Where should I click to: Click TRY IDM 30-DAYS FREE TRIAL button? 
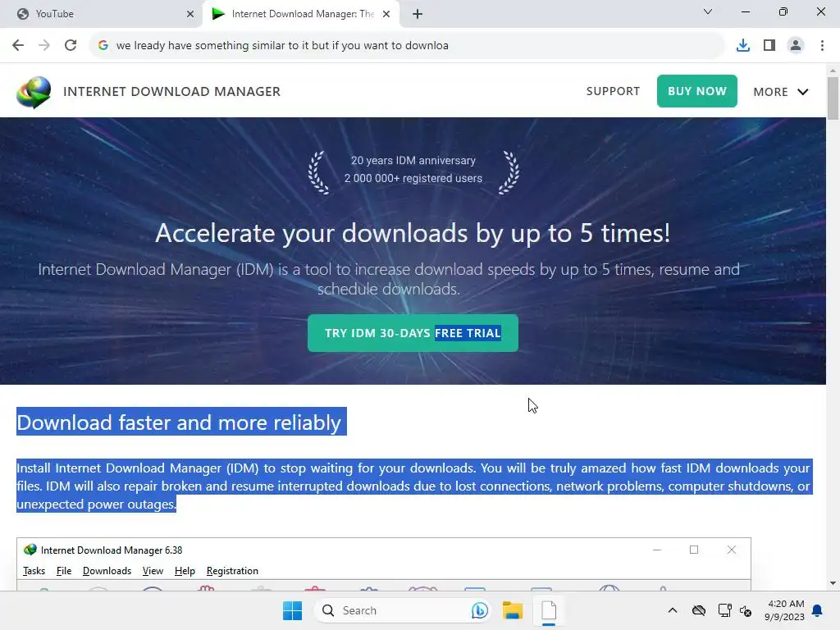pos(413,333)
